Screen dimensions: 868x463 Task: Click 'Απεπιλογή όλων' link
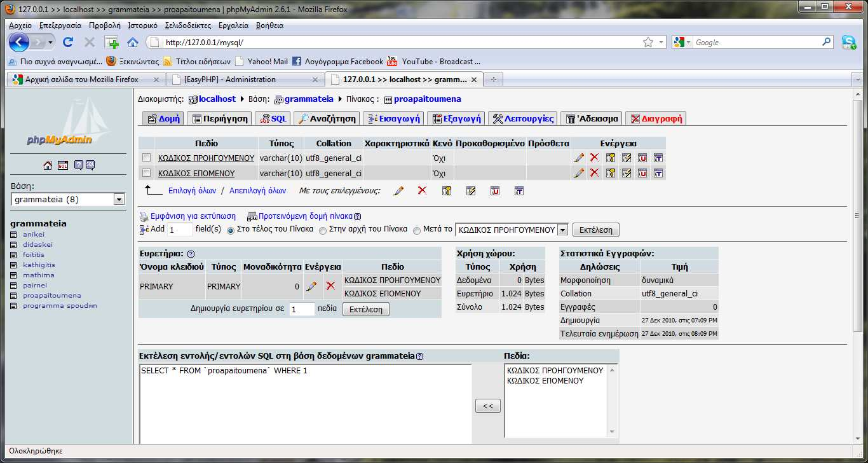(257, 191)
